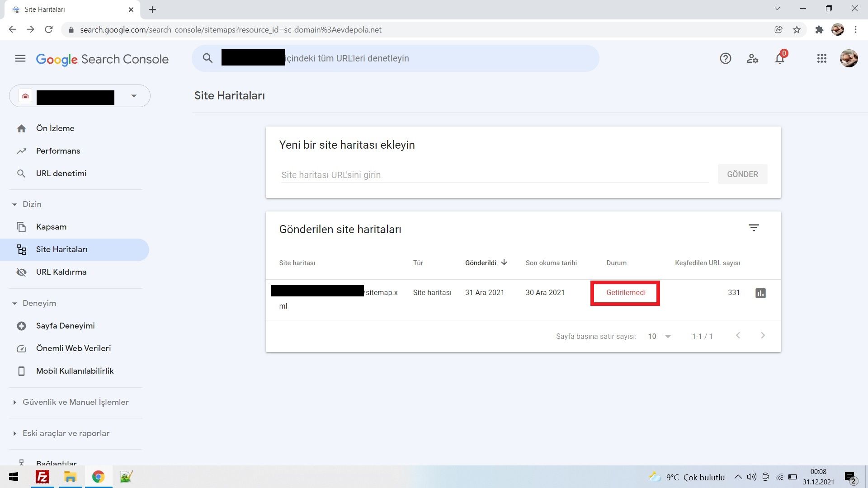Open the sitemap coverage chart icon
Viewport: 868px width, 488px height.
coord(760,293)
